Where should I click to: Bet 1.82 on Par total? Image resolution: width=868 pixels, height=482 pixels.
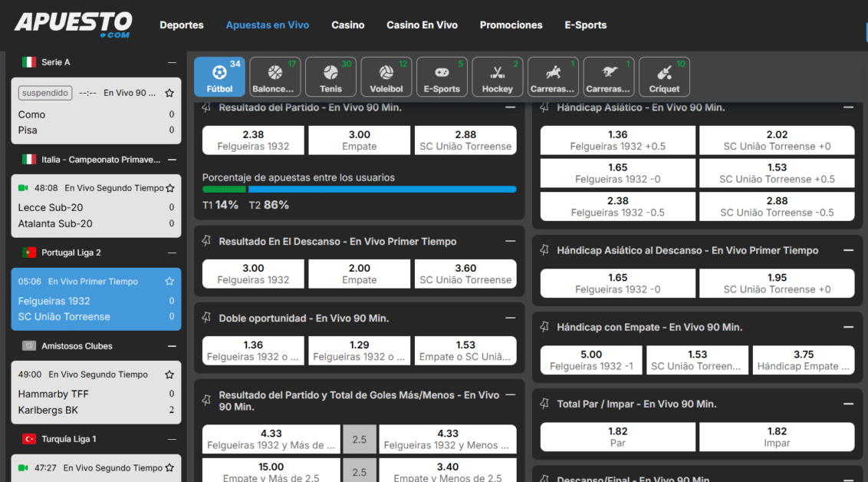click(618, 437)
